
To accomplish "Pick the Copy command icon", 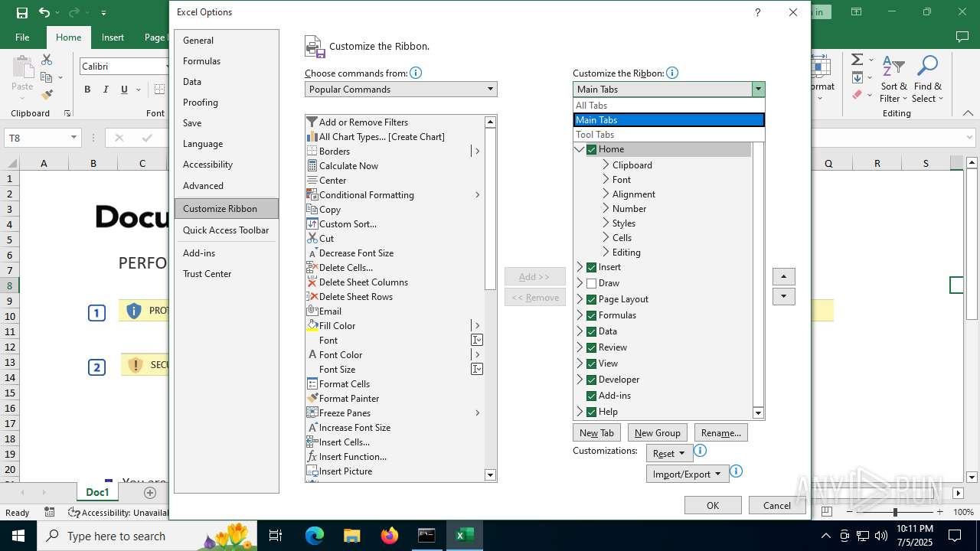I will tap(312, 209).
